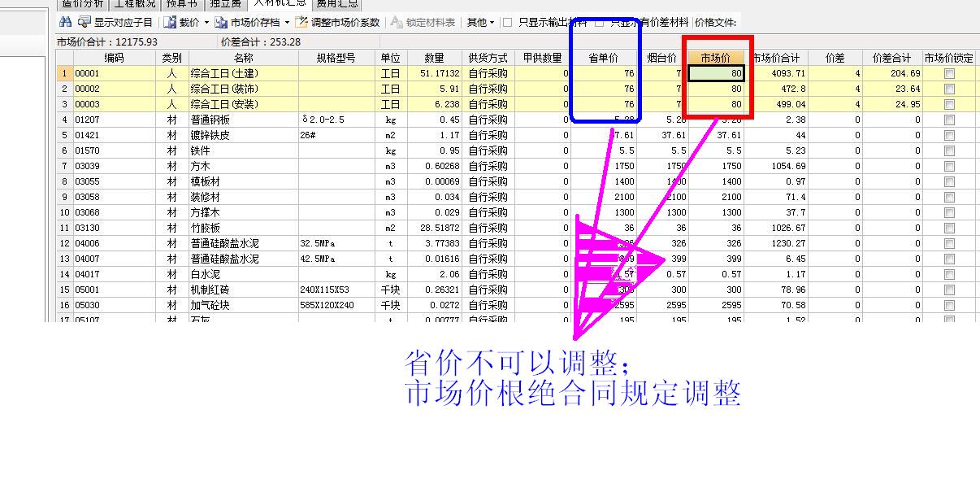Click 显示对应子目 toolbar button

[x=115, y=22]
